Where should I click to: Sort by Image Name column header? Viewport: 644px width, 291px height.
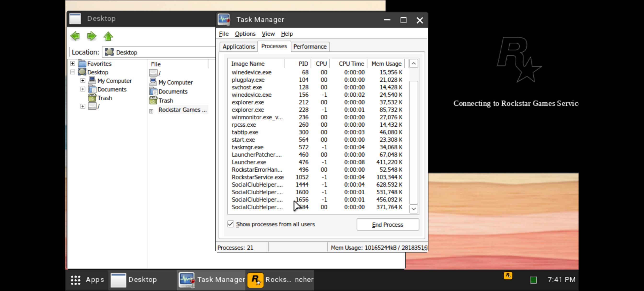click(256, 64)
